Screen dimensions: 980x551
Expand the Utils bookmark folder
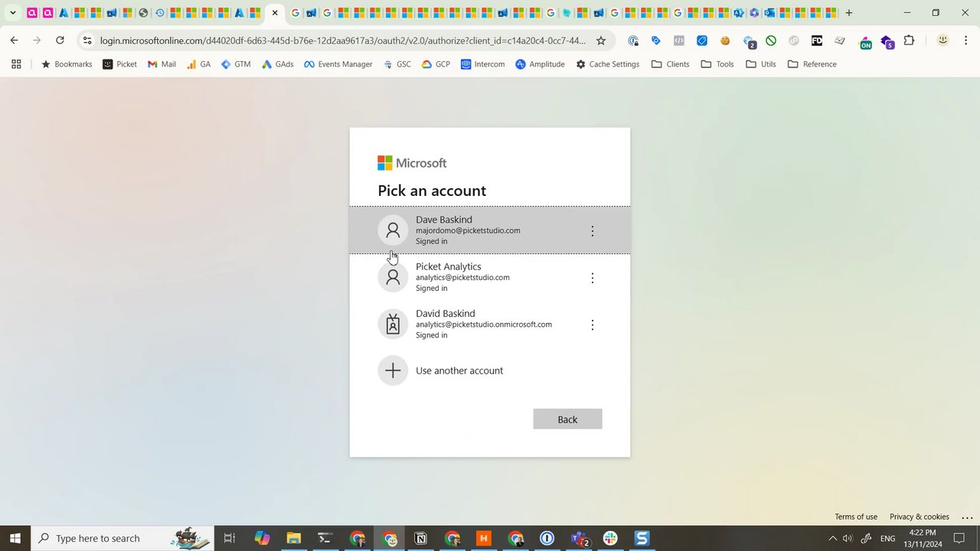point(760,64)
